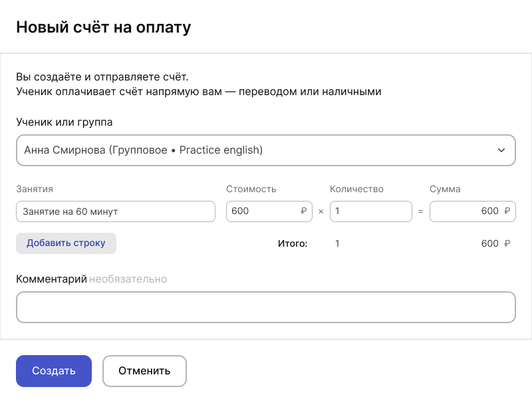
Task: Click the 'Ученик или группа' field label
Action: point(64,122)
